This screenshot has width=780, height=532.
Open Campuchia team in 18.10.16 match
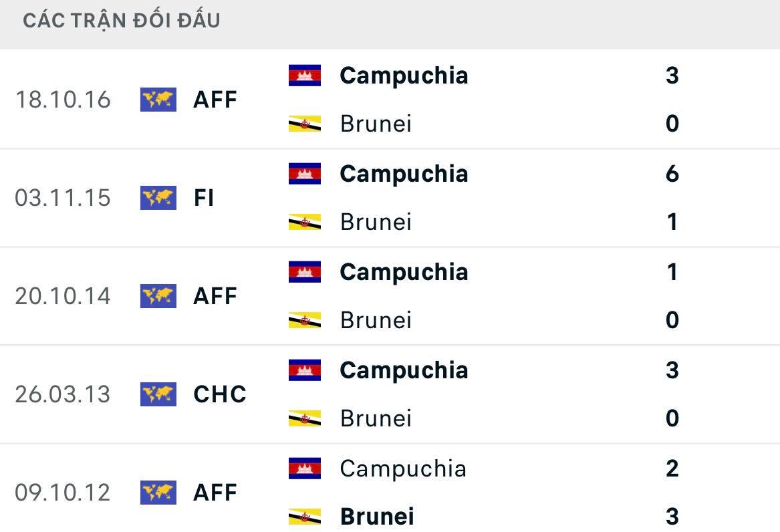point(404,76)
